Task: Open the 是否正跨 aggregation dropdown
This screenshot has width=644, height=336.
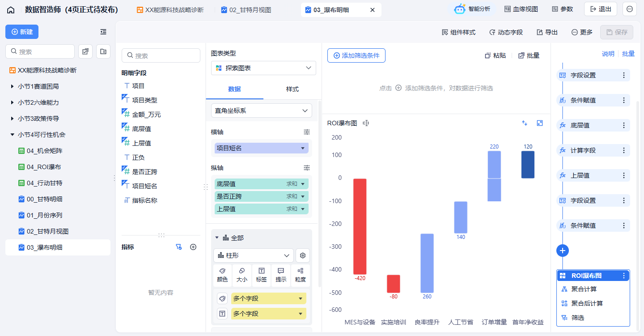Action: point(303,196)
